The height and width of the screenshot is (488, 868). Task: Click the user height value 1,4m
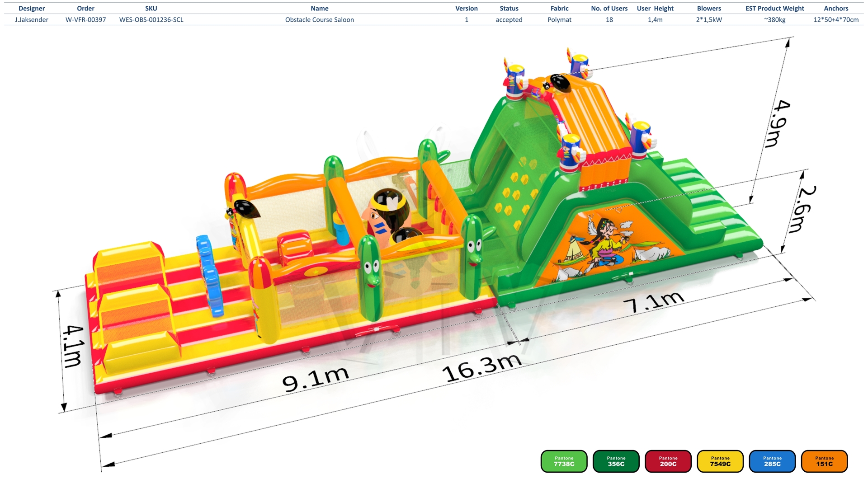[655, 20]
